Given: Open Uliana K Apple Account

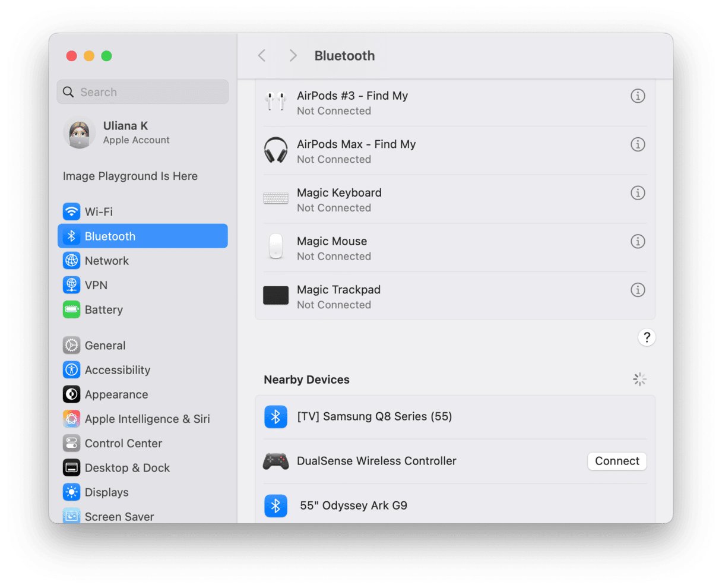Looking at the screenshot, I should 142,132.
